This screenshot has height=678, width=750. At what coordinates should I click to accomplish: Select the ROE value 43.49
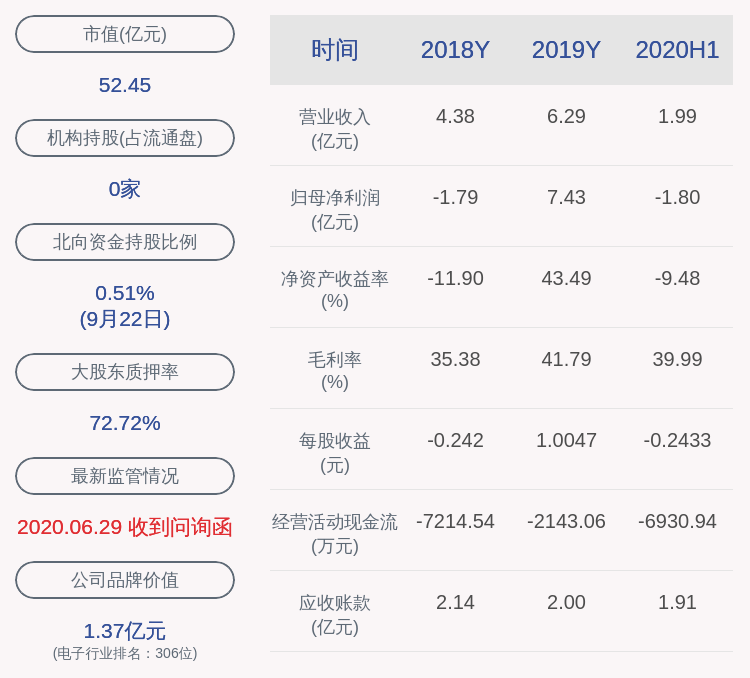(566, 278)
